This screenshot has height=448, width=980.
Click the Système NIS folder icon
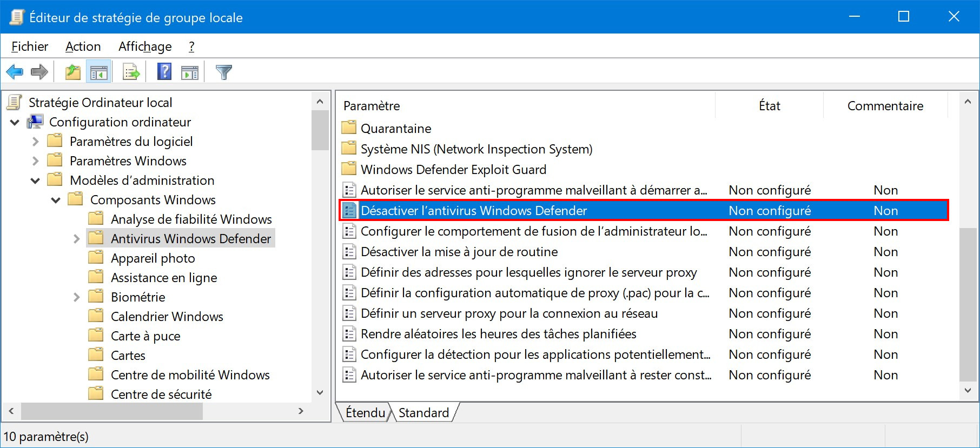pos(349,148)
